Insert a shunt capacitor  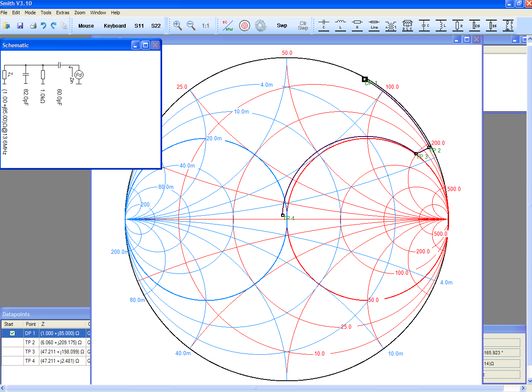click(x=425, y=25)
